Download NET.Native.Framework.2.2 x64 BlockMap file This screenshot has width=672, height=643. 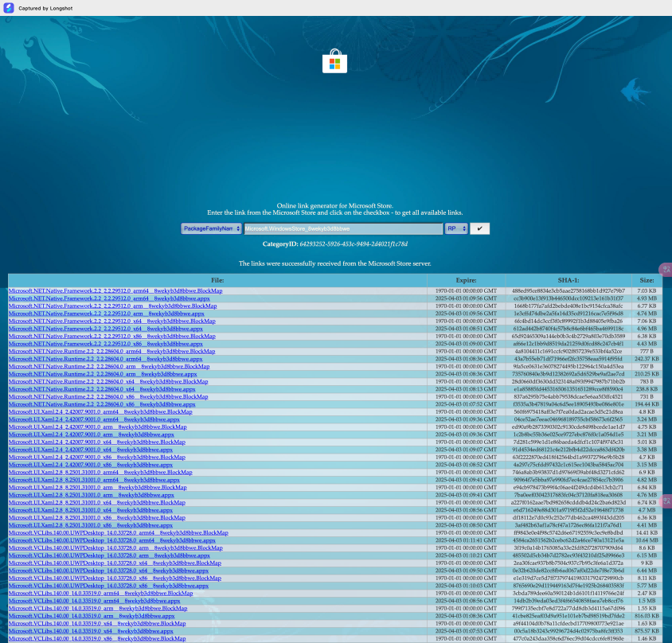pyautogui.click(x=111, y=321)
